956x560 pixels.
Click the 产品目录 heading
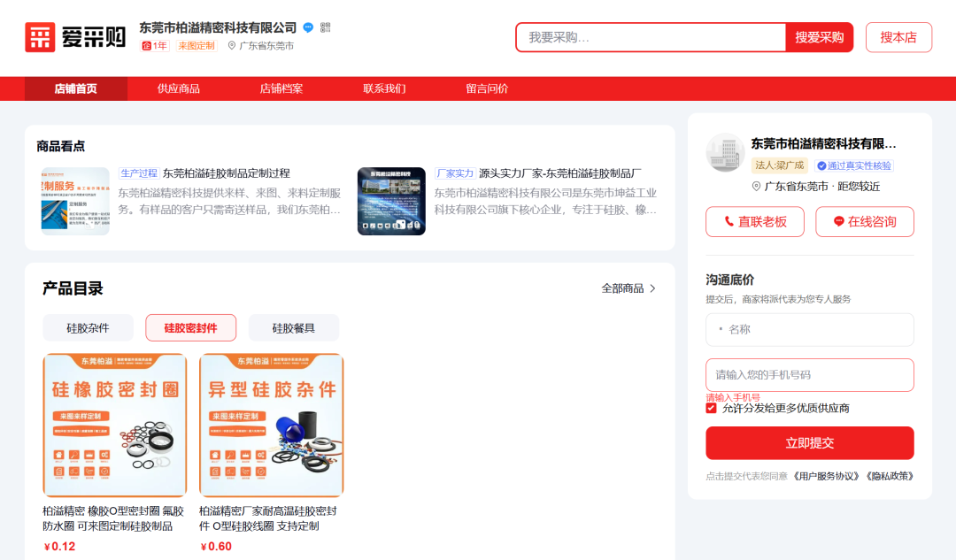pyautogui.click(x=73, y=288)
